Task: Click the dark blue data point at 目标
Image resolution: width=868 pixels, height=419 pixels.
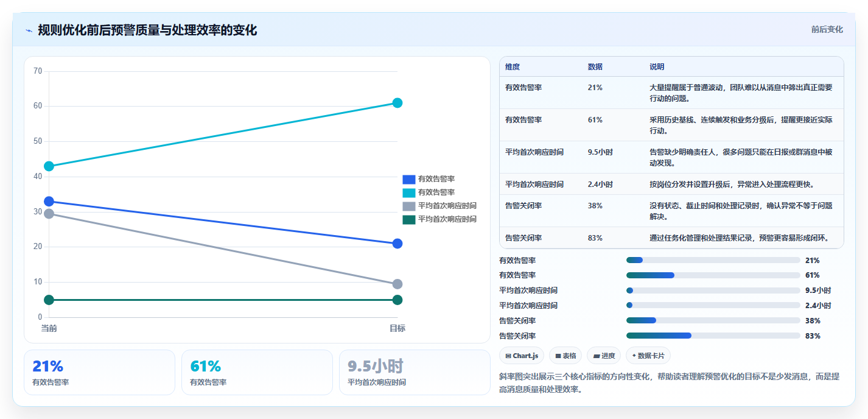Action: 397,244
